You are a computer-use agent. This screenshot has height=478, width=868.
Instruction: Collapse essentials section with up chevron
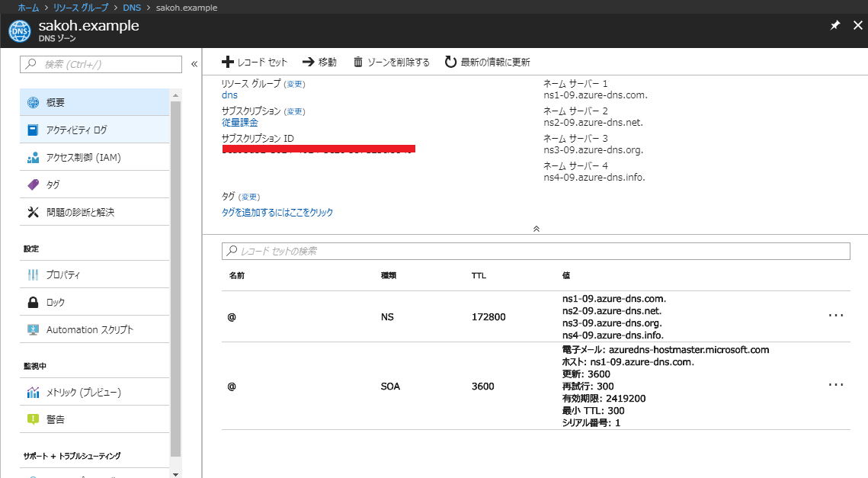pos(536,229)
